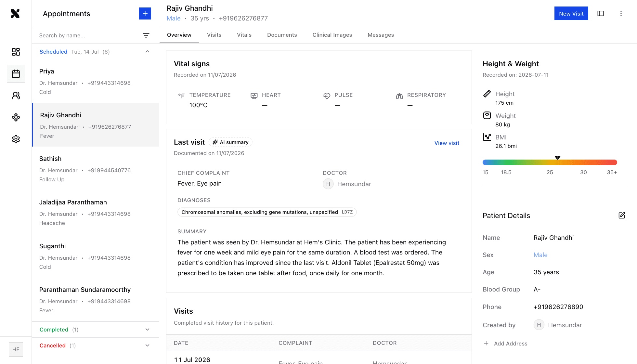This screenshot has width=637, height=364.
Task: Open the Vitals tab
Action: pyautogui.click(x=244, y=35)
